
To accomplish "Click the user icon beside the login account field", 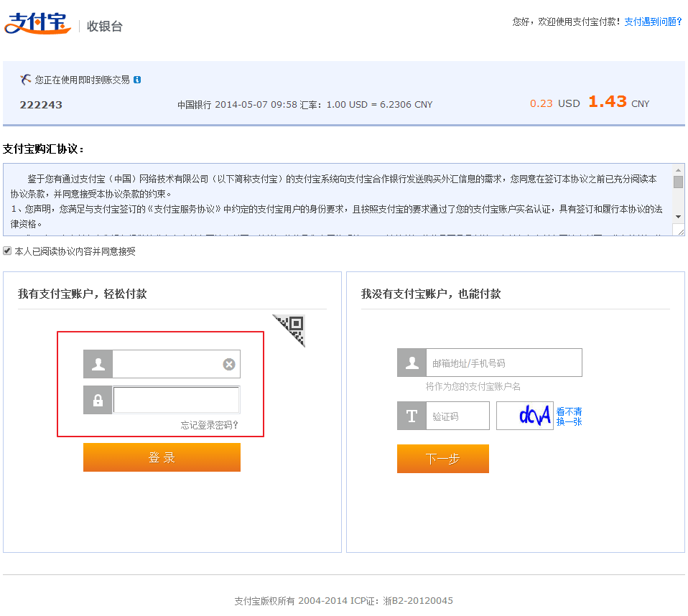I will tap(98, 364).
